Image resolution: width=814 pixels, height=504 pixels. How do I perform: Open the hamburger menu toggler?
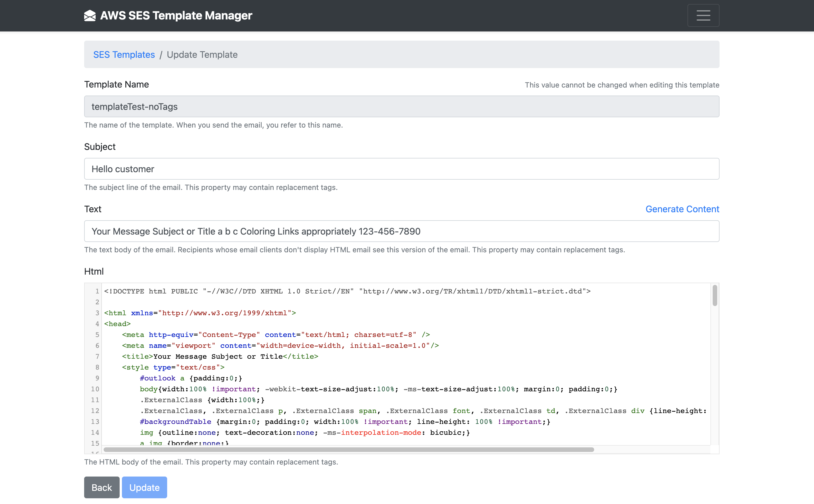click(x=703, y=16)
